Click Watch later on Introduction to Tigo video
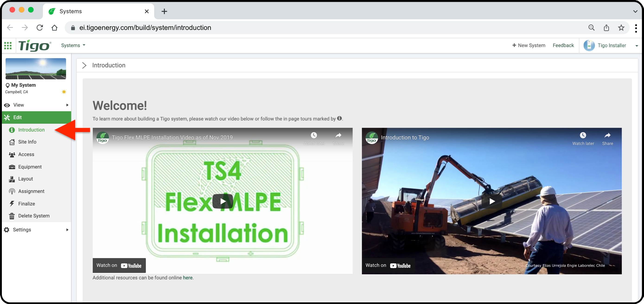 583,138
